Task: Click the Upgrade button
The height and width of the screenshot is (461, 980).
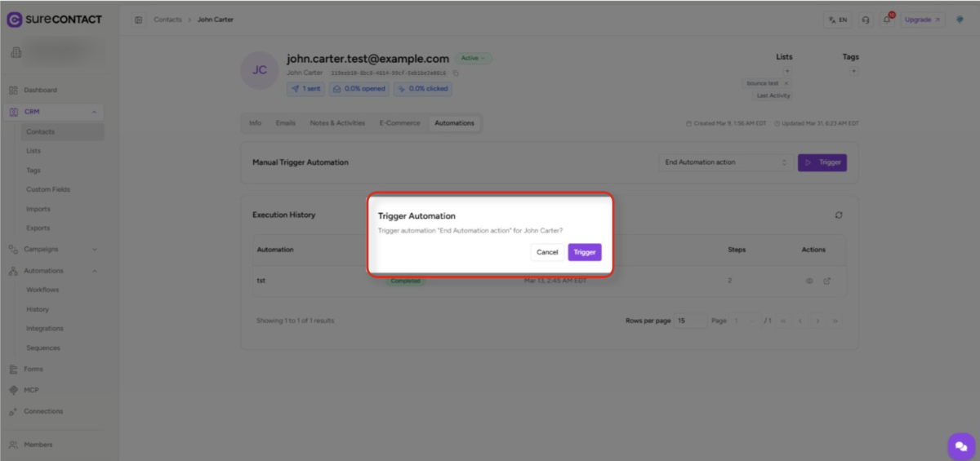Action: click(924, 20)
